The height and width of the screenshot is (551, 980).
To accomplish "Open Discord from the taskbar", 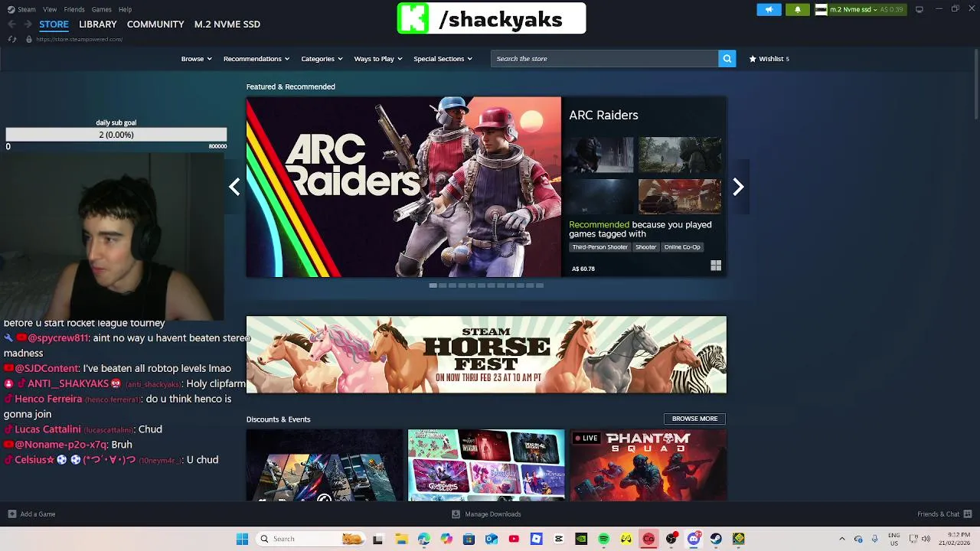I will [694, 539].
